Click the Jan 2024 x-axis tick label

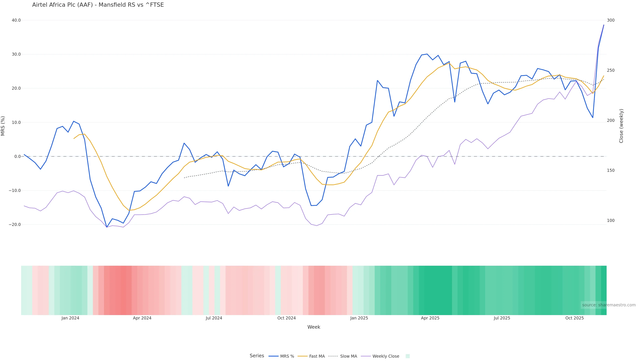pos(70,318)
